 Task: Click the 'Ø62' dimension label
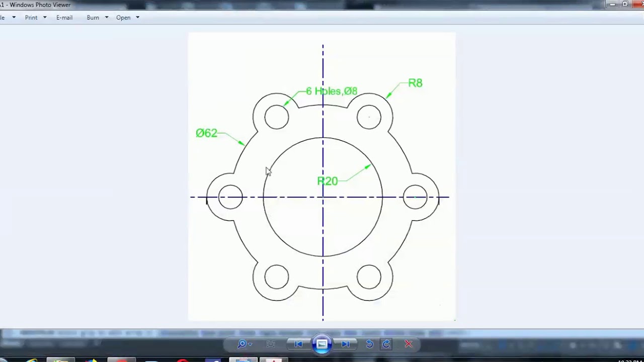click(x=206, y=133)
